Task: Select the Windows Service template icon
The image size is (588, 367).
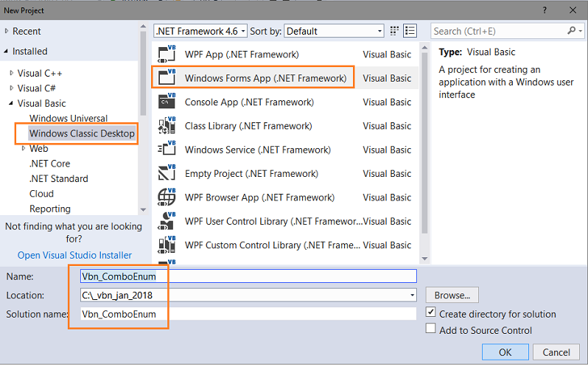Action: click(x=167, y=149)
